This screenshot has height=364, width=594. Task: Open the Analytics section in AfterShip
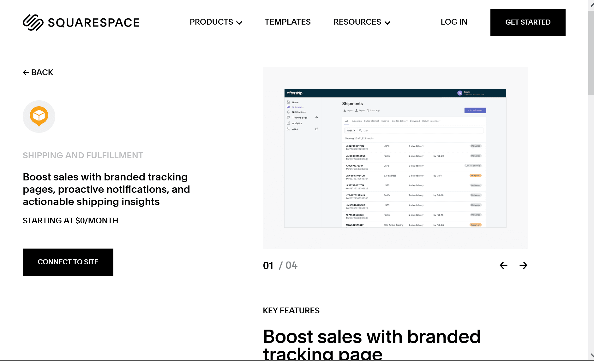tap(297, 123)
